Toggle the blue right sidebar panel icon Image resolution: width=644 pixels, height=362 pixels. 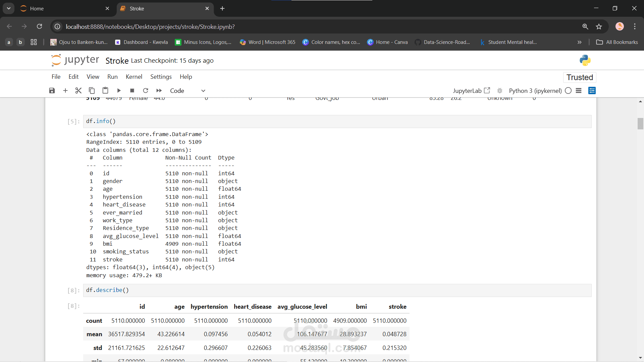[592, 90]
